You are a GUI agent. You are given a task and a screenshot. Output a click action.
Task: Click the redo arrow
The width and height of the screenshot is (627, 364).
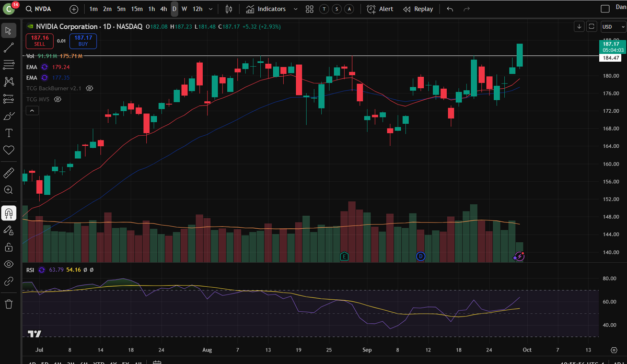point(467,9)
